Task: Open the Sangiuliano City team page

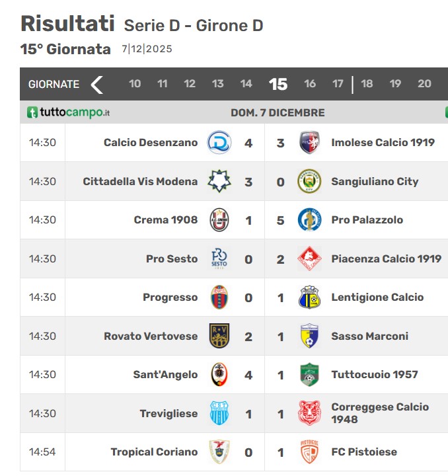Action: coord(375,182)
